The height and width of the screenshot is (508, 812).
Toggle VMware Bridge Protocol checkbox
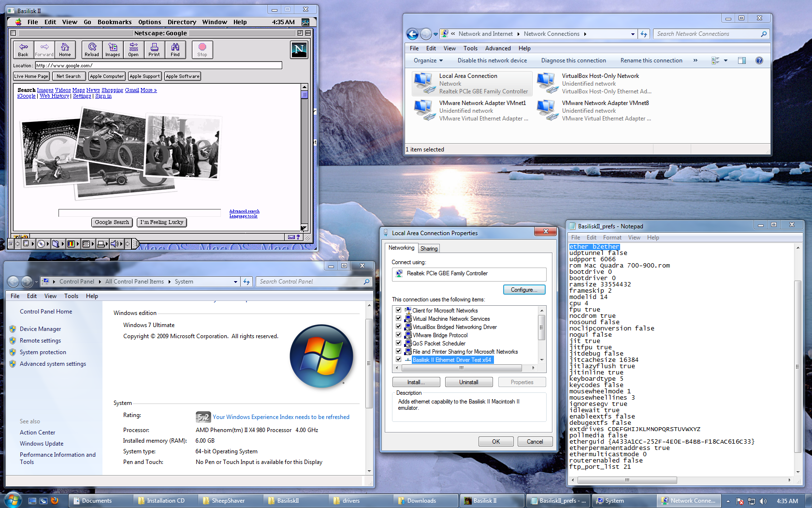tap(399, 335)
